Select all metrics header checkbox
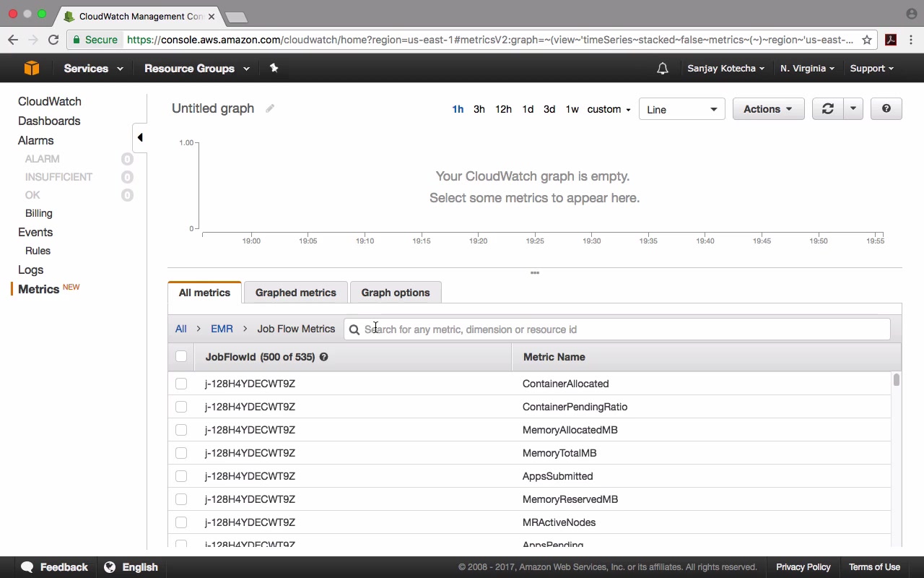Viewport: 924px width, 578px height. click(x=181, y=356)
